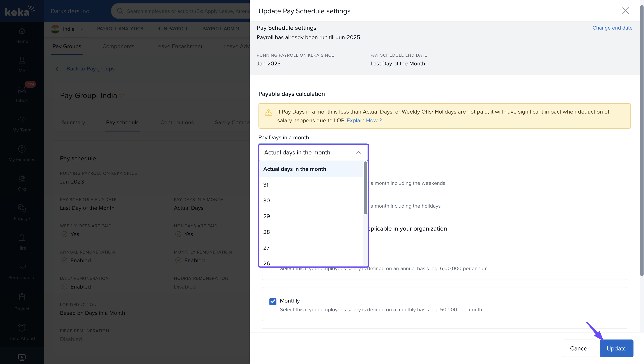Star the Pay Group- India favorite icon
Screen dimensions: 644x364
point(122,95)
